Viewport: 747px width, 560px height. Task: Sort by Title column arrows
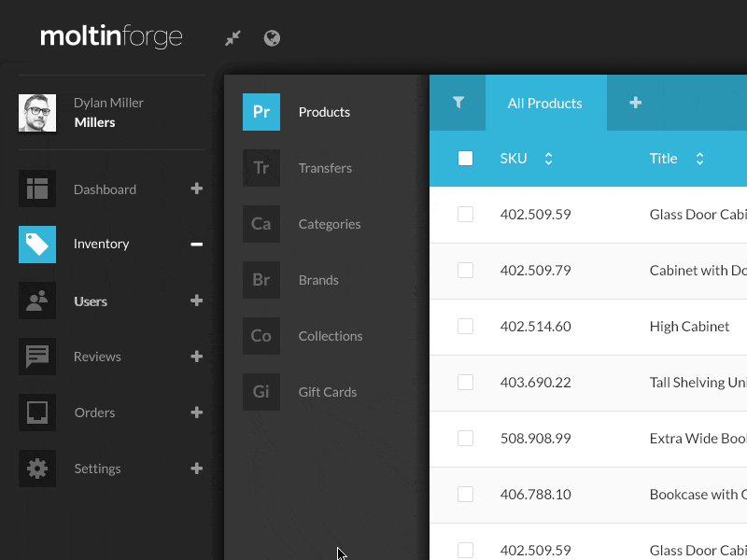click(699, 159)
